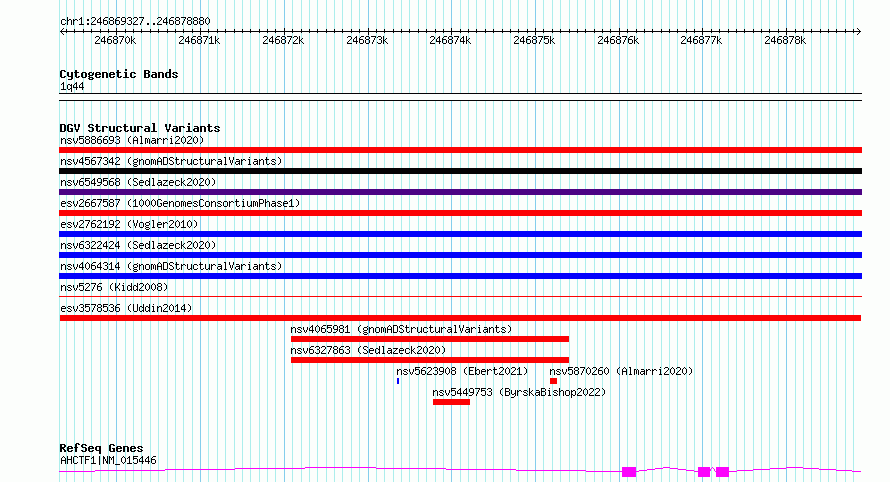Click the purple bar under nsv6549568
The image size is (890, 482).
pyautogui.click(x=460, y=192)
